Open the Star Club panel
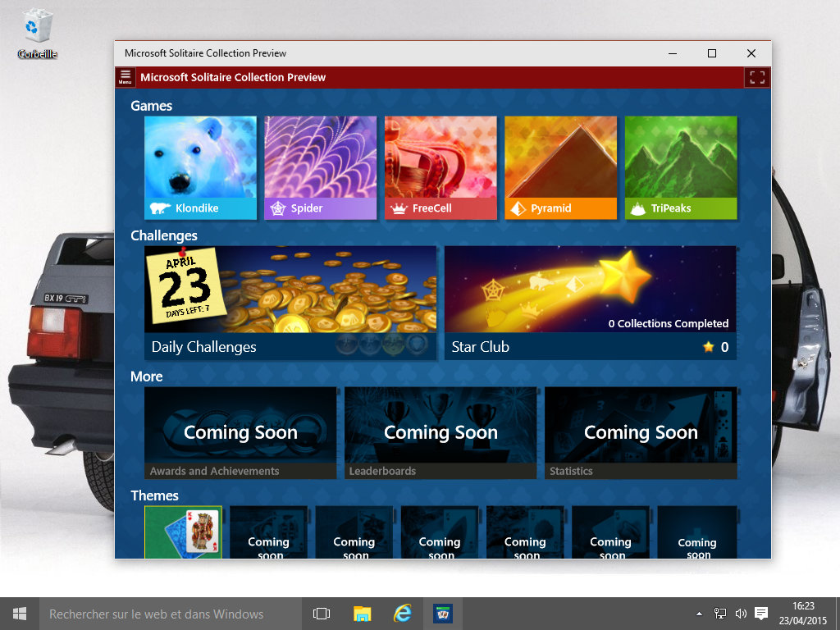Viewport: 840px width, 630px height. pos(590,302)
